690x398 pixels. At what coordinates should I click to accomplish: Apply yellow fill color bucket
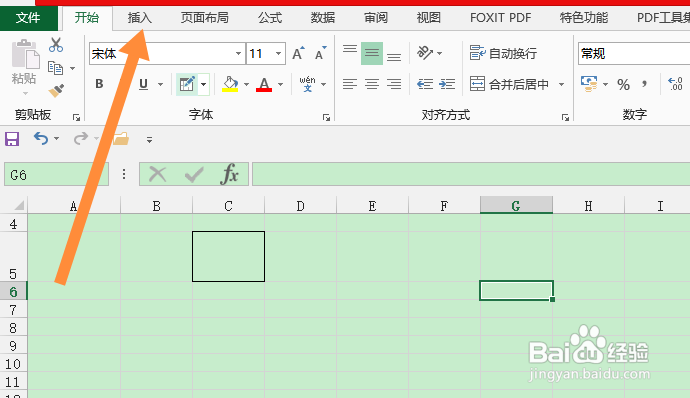point(230,84)
